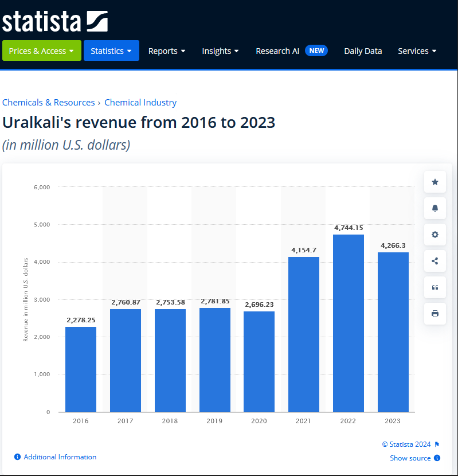This screenshot has height=476, width=458.
Task: Click the 2,696.23 value label
Action: coord(259,305)
